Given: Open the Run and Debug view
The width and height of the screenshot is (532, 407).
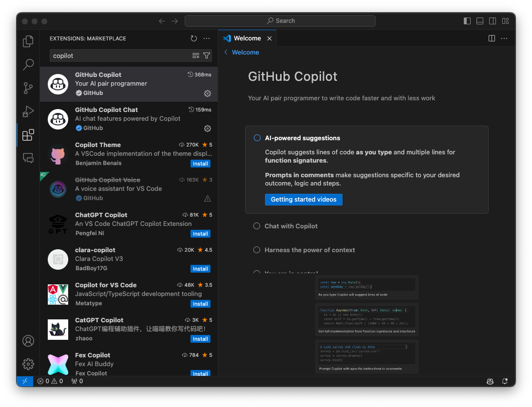Looking at the screenshot, I should 28,111.
